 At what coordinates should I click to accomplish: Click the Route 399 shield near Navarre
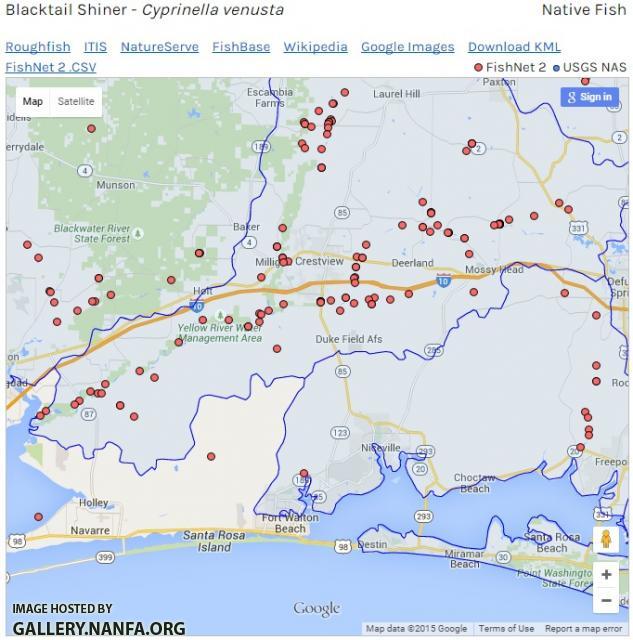coord(105,557)
